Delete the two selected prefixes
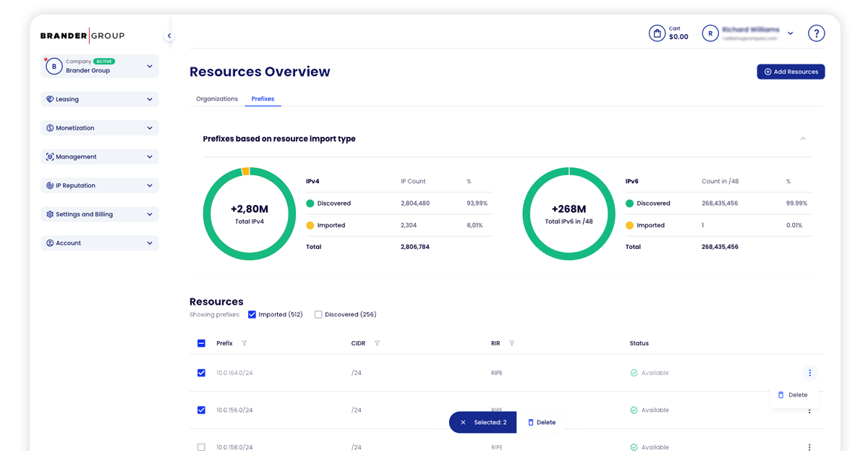Viewport: 868px width, 451px height. (x=541, y=422)
